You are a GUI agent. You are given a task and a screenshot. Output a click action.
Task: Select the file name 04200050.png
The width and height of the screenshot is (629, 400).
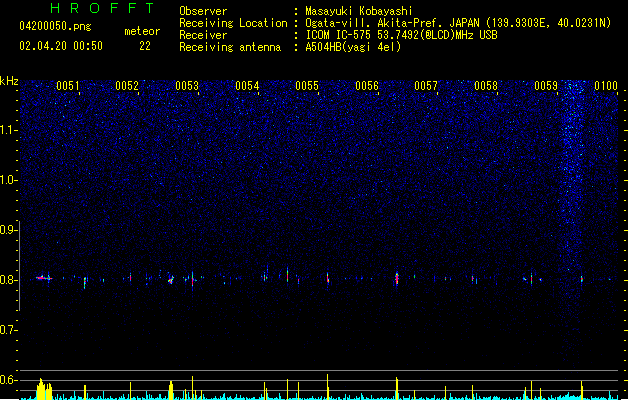(x=55, y=26)
